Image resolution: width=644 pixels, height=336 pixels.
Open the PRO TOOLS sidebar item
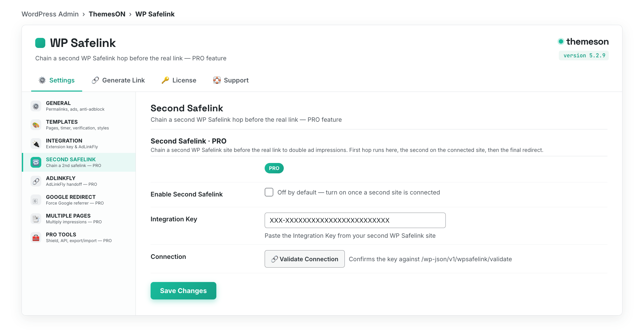point(79,237)
